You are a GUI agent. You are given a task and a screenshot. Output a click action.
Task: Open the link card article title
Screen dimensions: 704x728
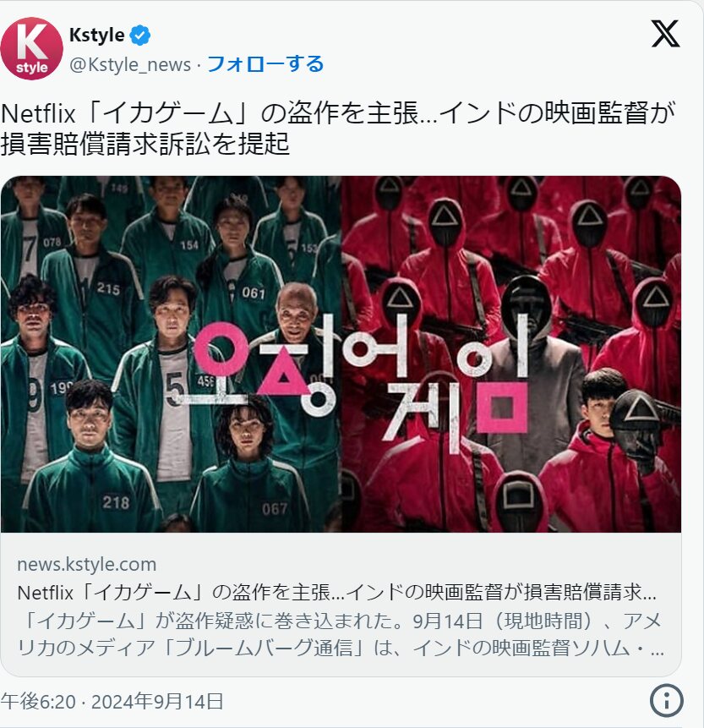click(x=337, y=593)
